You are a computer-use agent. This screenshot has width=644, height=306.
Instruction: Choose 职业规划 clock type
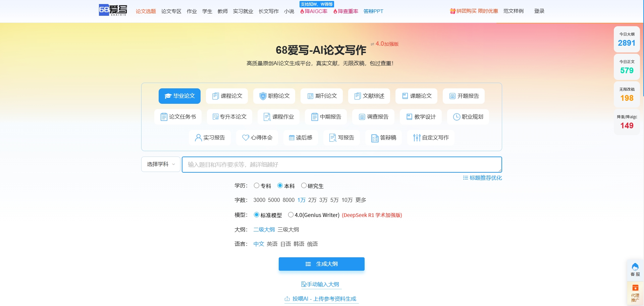pos(468,117)
